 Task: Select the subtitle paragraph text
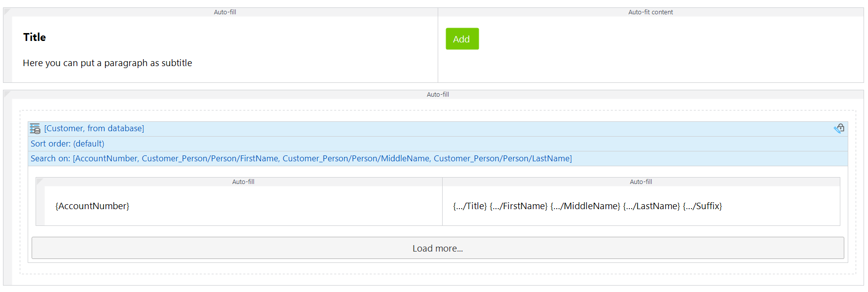tap(108, 63)
